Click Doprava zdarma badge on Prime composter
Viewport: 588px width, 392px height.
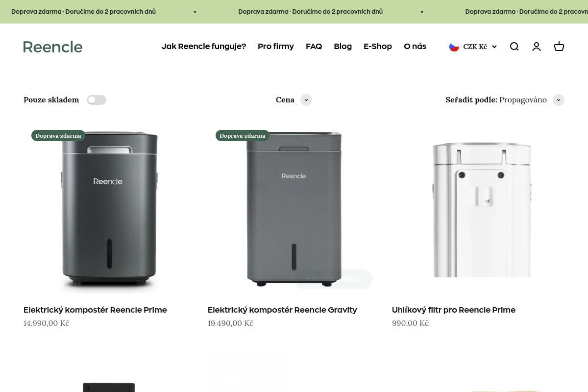point(58,136)
